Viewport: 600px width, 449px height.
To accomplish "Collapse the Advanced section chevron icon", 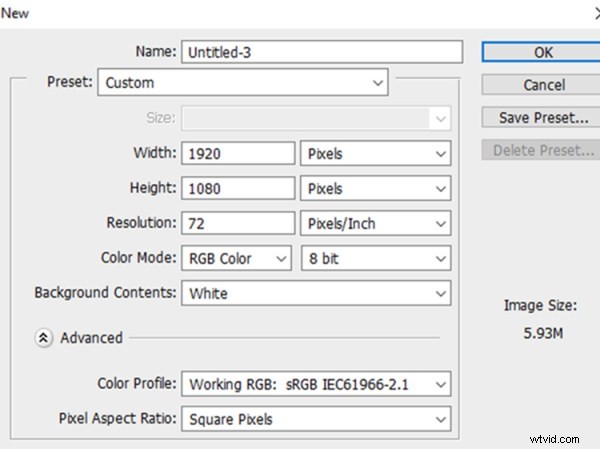I will [43, 338].
